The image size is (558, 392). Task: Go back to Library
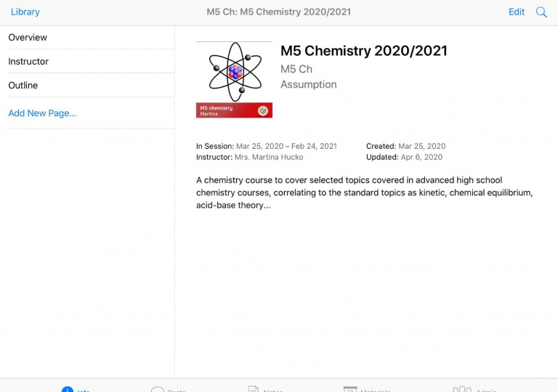[25, 12]
